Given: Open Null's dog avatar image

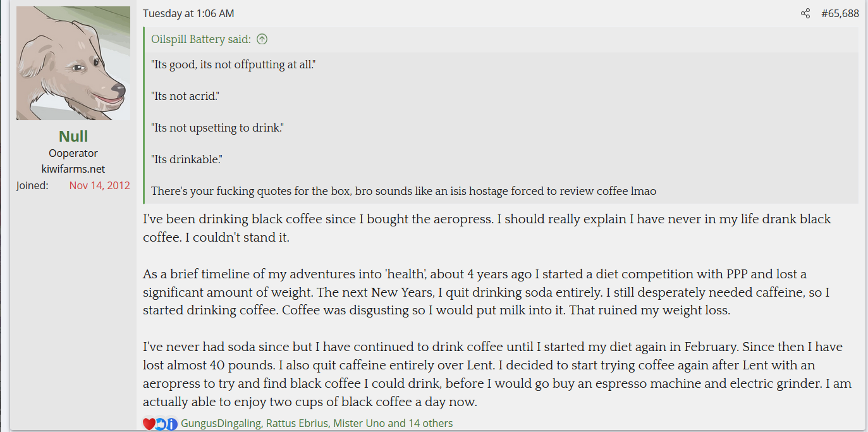Looking at the screenshot, I should tap(73, 63).
